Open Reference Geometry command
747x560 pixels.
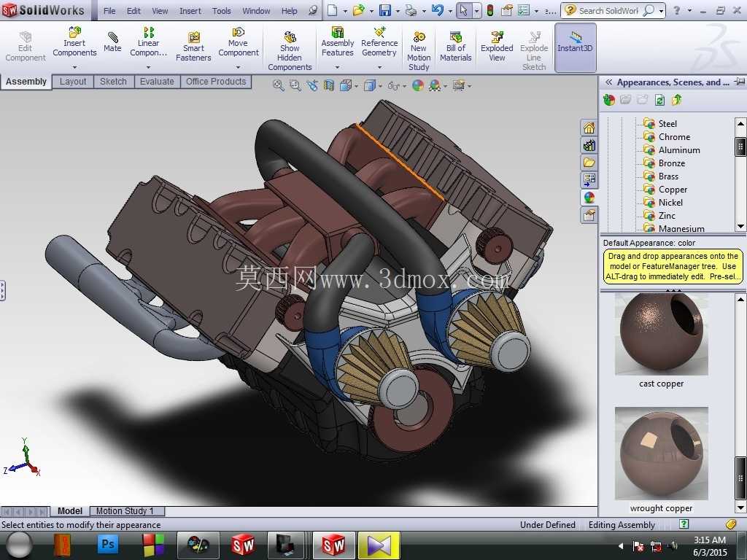click(379, 42)
